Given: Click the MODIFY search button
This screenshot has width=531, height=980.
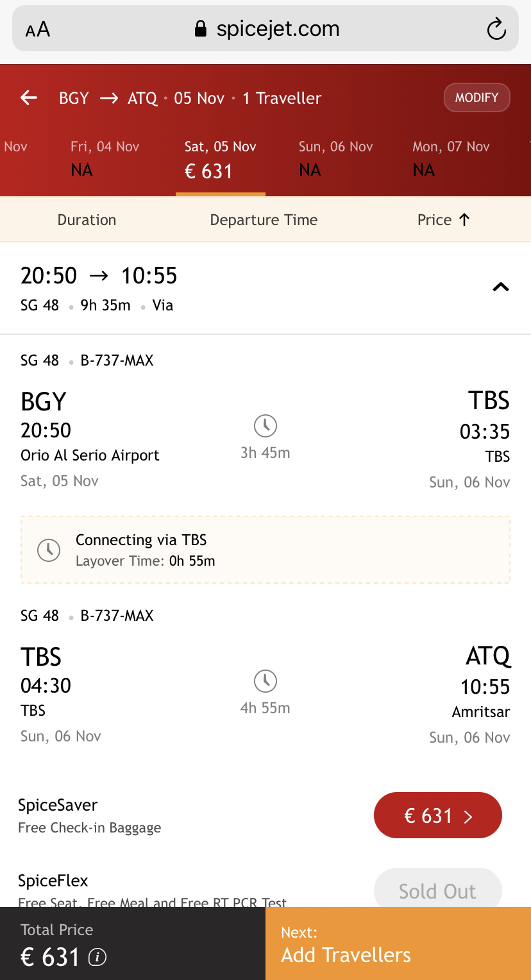Looking at the screenshot, I should [x=476, y=97].
